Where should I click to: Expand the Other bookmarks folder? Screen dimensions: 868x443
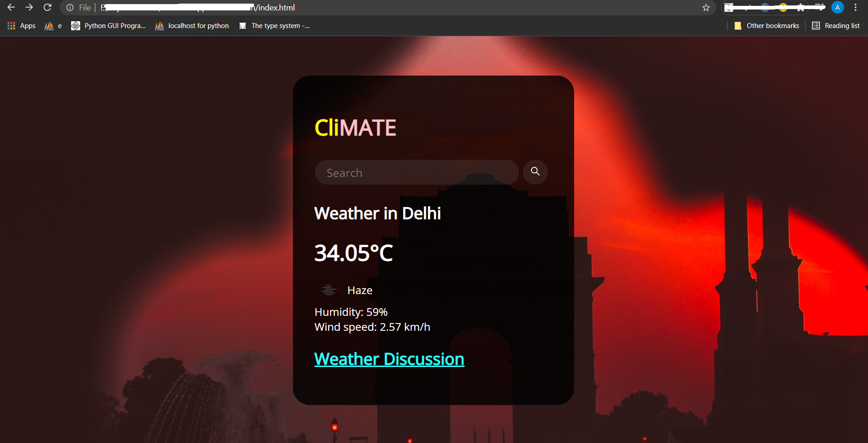767,26
